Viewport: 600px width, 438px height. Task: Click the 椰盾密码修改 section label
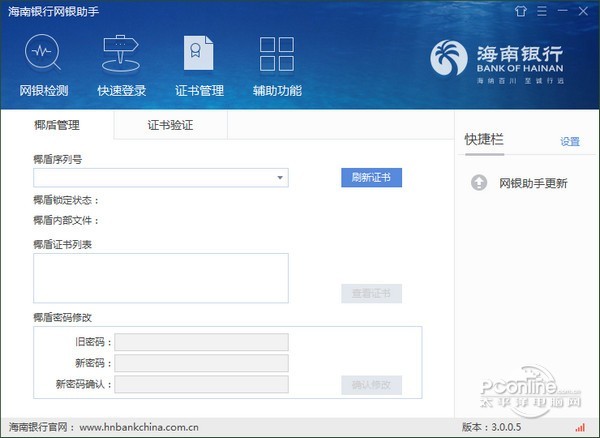point(62,318)
